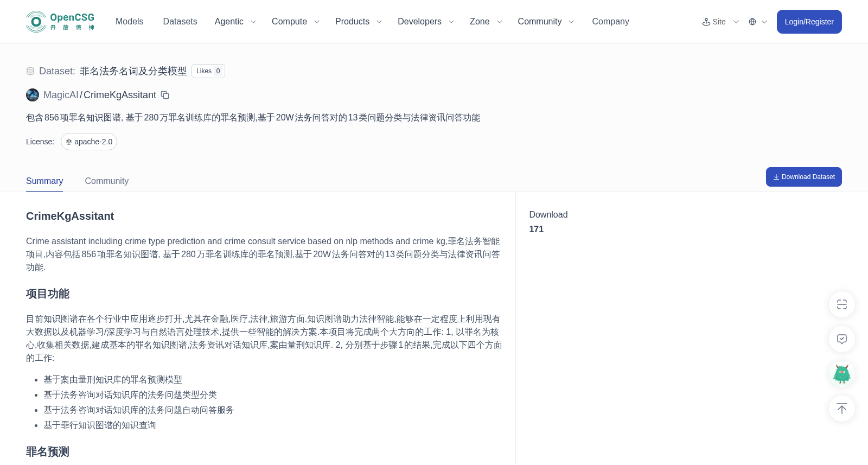Select the 罪名预测 heading
This screenshot has width=868, height=465.
48,452
